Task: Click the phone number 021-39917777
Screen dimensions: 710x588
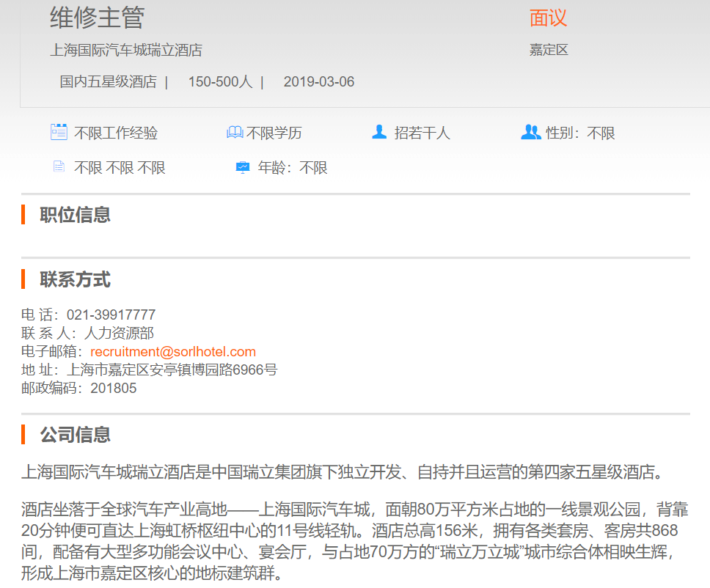Action: coord(111,315)
